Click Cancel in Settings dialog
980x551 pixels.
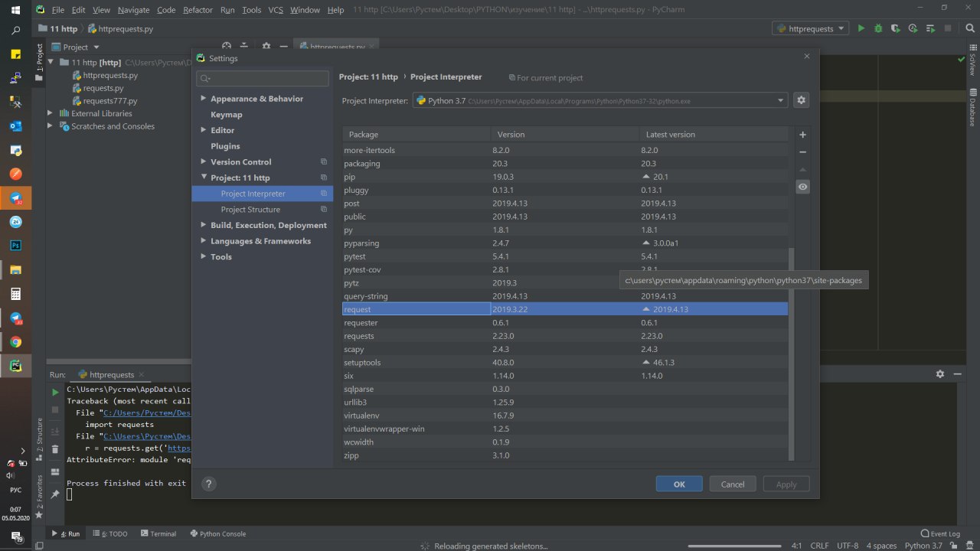coord(733,484)
